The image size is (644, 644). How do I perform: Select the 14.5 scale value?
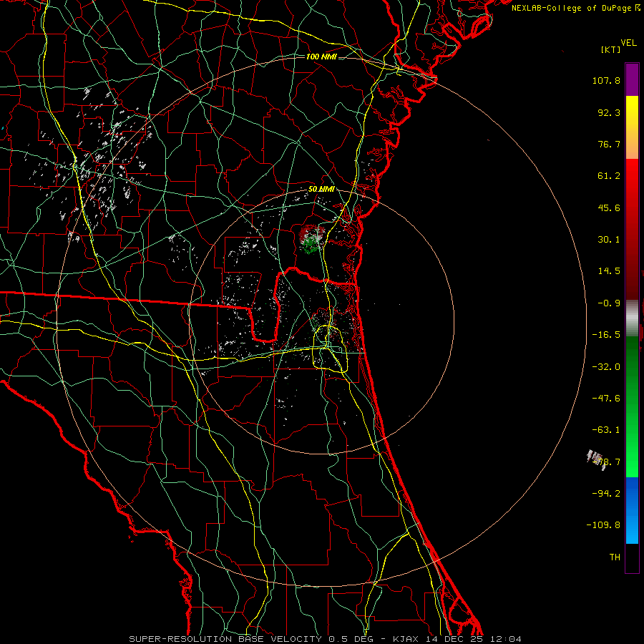609,271
